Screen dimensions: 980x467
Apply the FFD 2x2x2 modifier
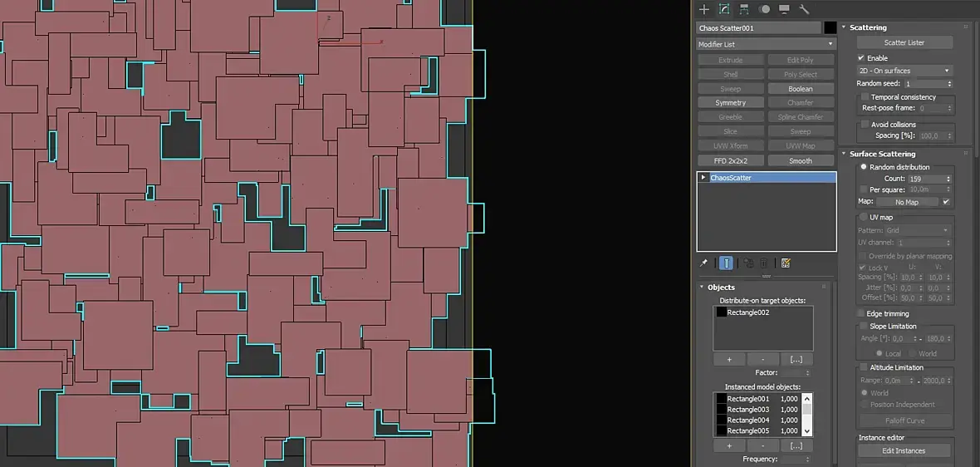731,160
